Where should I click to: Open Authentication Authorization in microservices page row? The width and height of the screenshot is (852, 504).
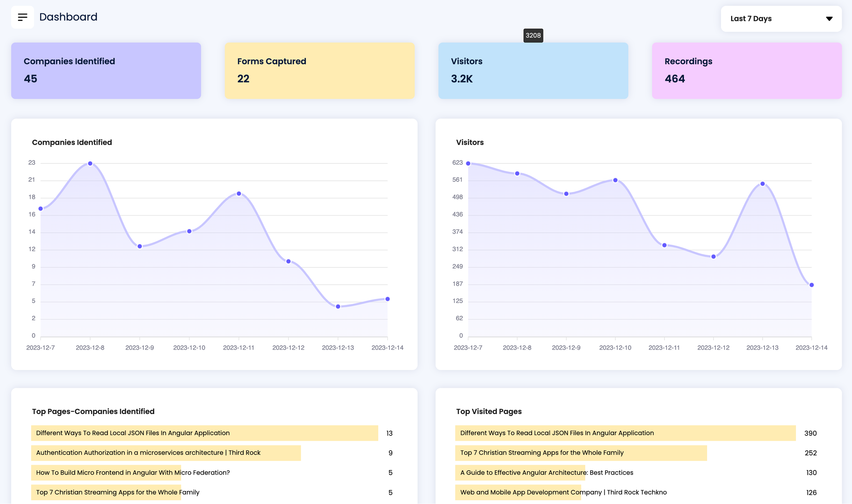[148, 453]
